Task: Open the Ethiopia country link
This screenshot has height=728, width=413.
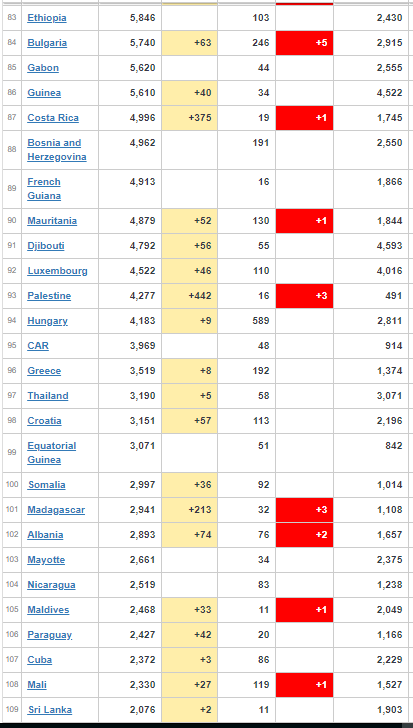Action: pos(47,18)
